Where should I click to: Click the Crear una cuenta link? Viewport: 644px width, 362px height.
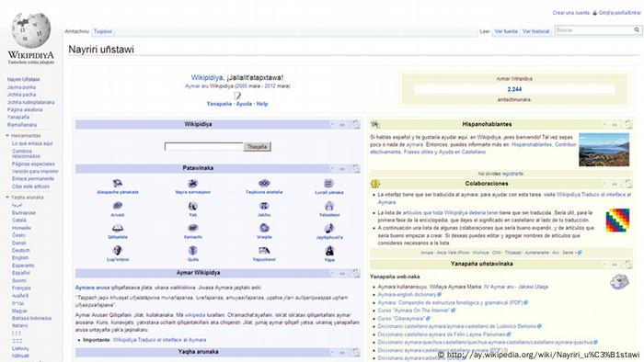pos(571,13)
